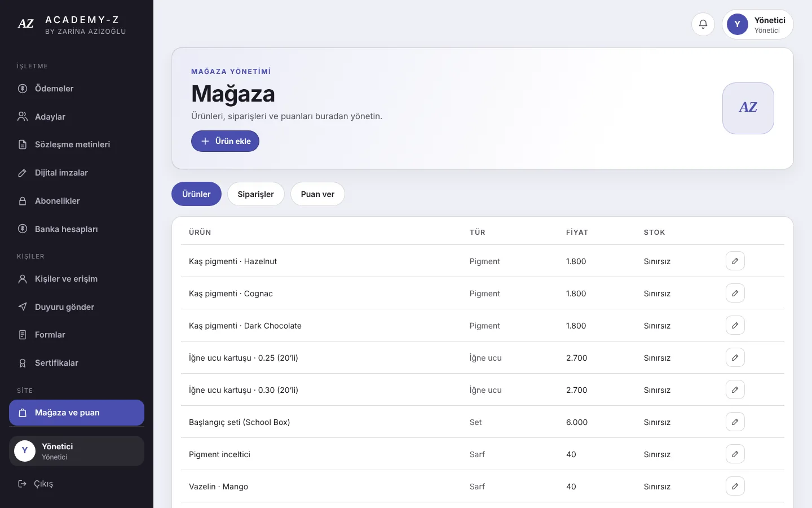Click the TÜR column header
Screen dimensions: 812x508
coord(477,233)
